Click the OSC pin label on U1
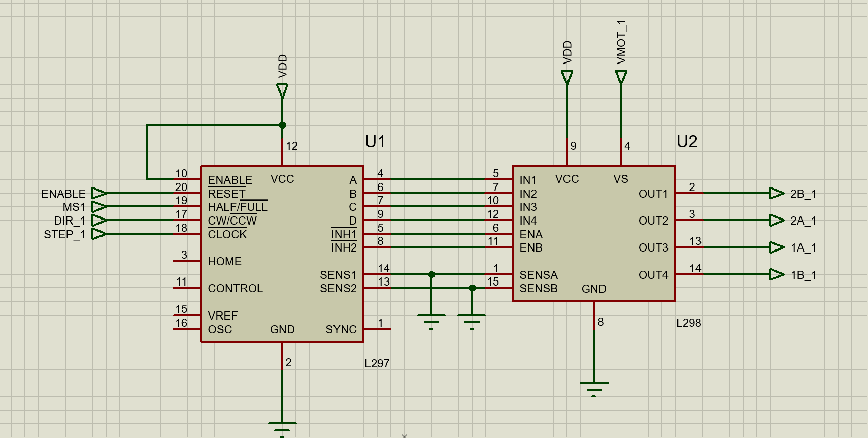Image resolution: width=868 pixels, height=438 pixels. coord(220,329)
